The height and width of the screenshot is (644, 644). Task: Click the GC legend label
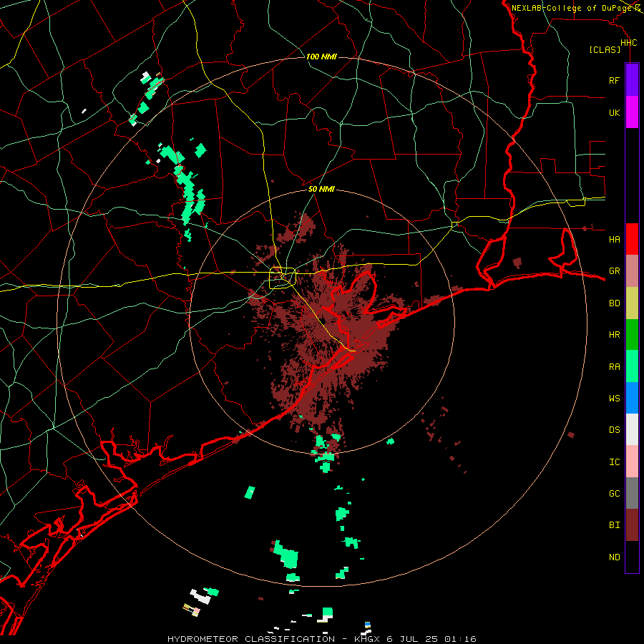coord(614,494)
